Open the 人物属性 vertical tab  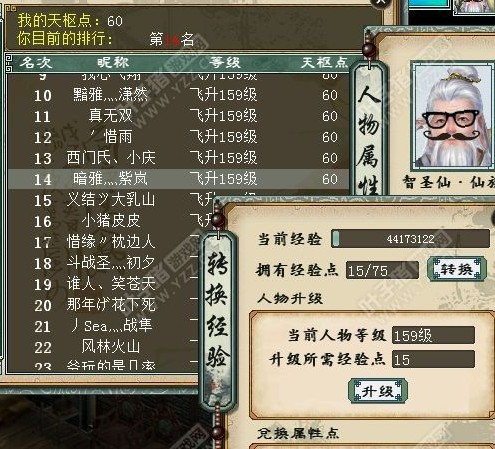coord(369,133)
